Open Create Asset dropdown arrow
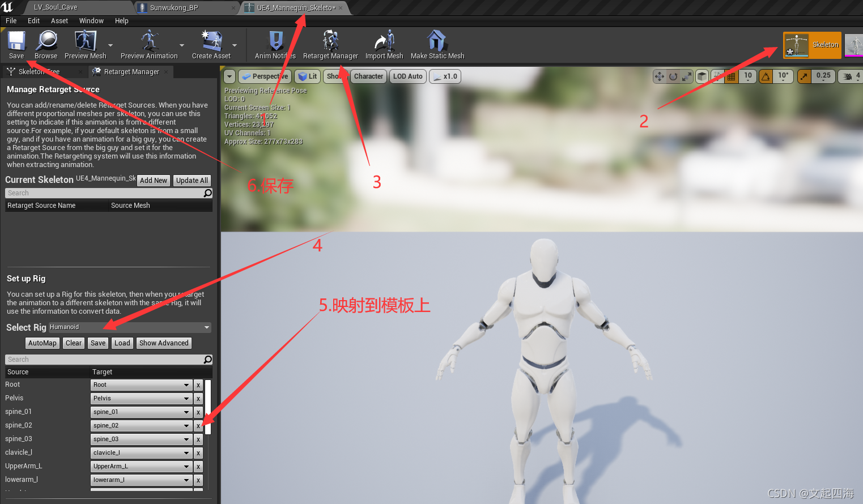Screen dimensions: 863x504 pyautogui.click(x=235, y=45)
